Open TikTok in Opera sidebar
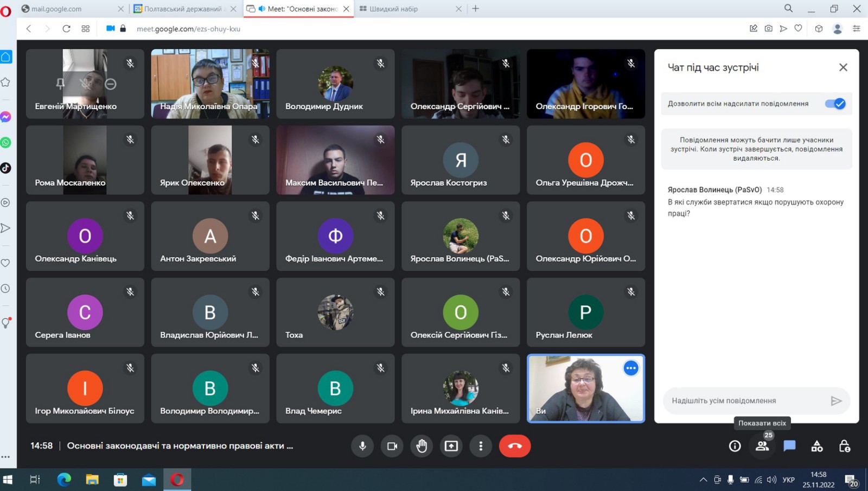868x491 pixels. tap(5, 168)
